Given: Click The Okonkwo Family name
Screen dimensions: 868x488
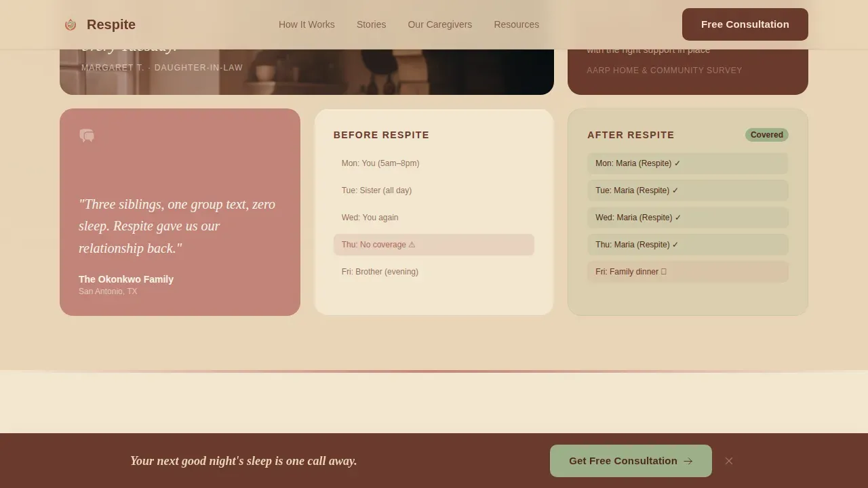Looking at the screenshot, I should pos(126,279).
